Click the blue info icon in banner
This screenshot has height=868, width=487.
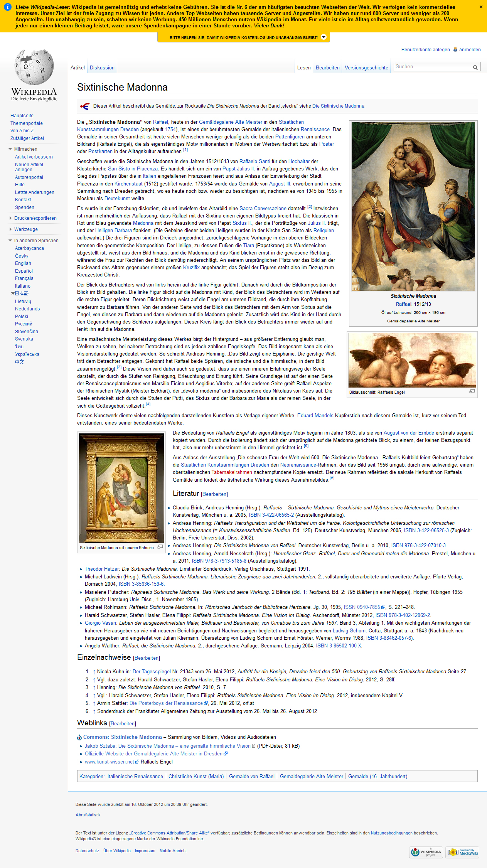tap(7, 7)
